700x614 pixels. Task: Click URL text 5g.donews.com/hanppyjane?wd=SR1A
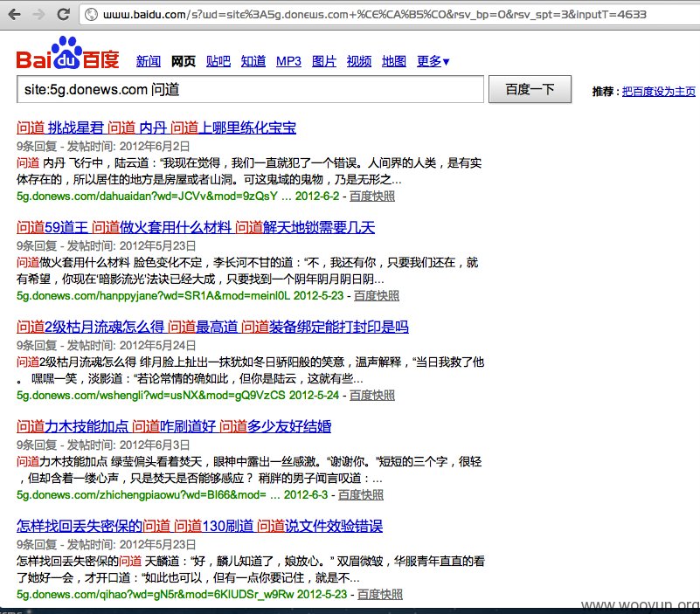pos(153,295)
